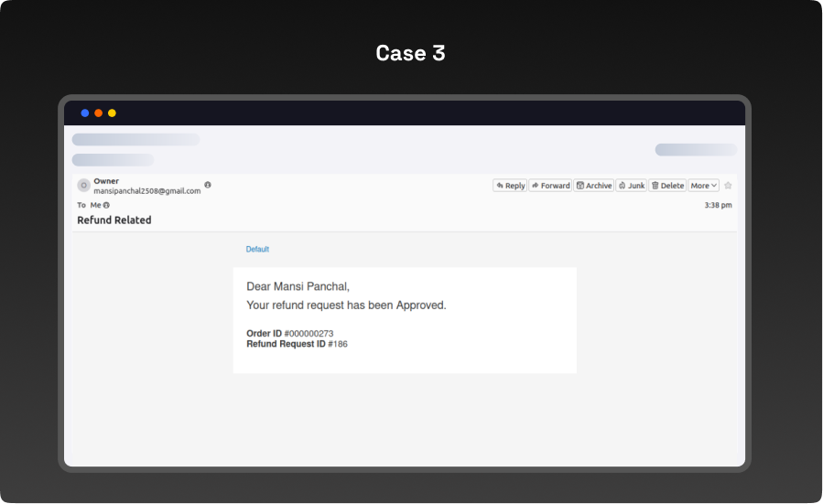Select the Me recipient label

[95, 205]
